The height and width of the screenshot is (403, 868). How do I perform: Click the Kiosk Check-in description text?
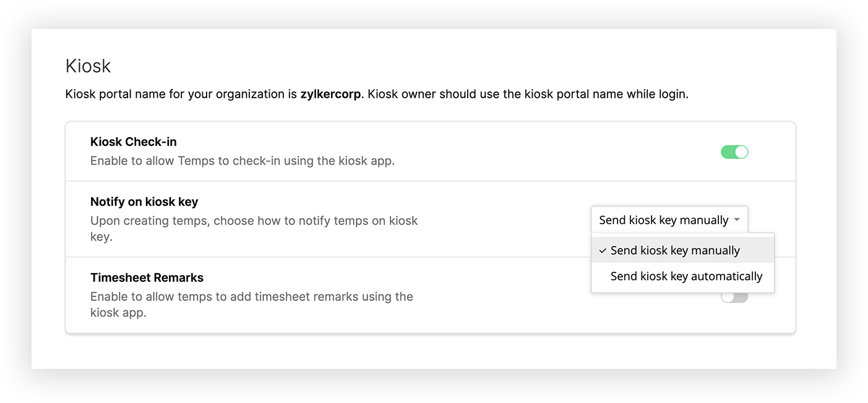pos(242,161)
